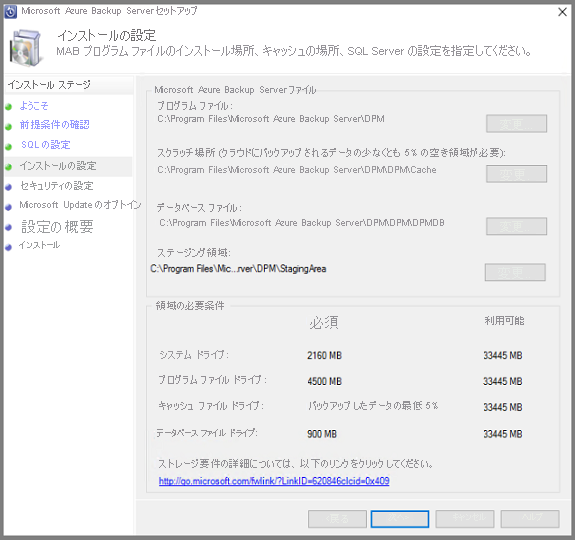Viewport: 575px width, 540px height.
Task: Open the 前提条件の確認 stage
Action: [54, 125]
